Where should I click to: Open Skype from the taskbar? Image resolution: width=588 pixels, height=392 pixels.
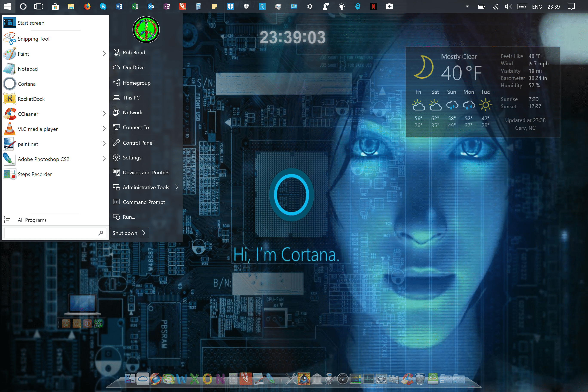(103, 6)
